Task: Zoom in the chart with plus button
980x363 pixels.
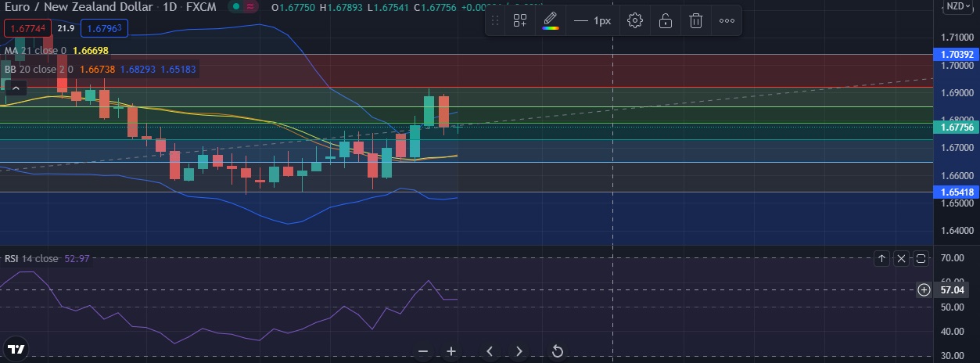Action: pos(451,350)
